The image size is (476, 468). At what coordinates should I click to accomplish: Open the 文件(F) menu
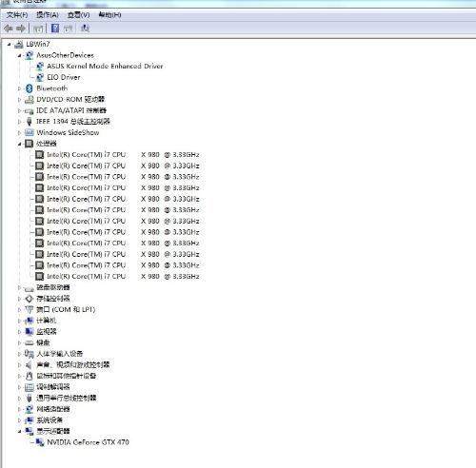[17, 15]
